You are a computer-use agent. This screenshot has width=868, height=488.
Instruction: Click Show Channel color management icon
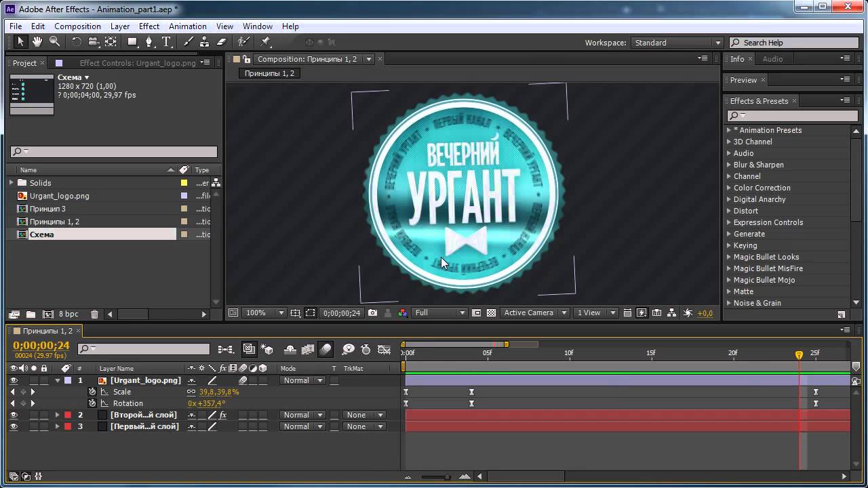pos(403,313)
